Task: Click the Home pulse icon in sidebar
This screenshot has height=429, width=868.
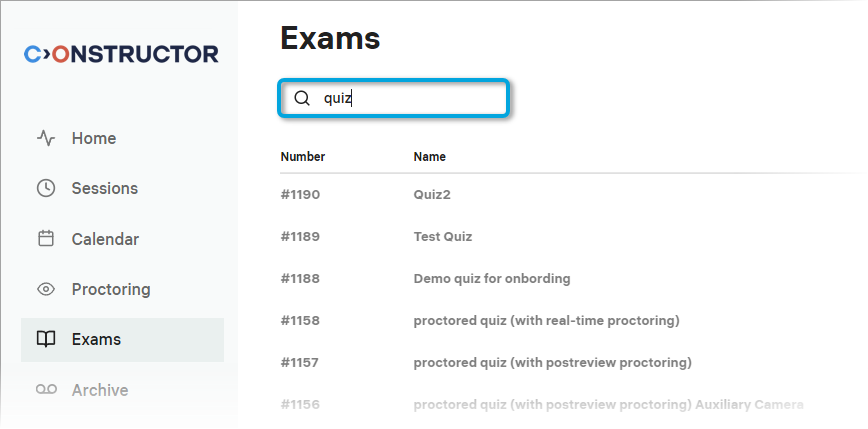Action: tap(46, 138)
